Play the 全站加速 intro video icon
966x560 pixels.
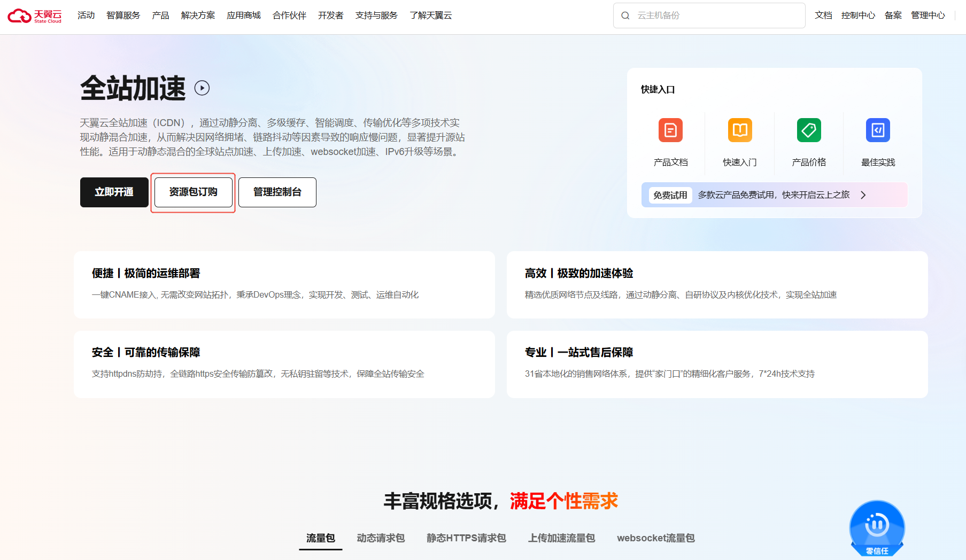click(x=202, y=88)
